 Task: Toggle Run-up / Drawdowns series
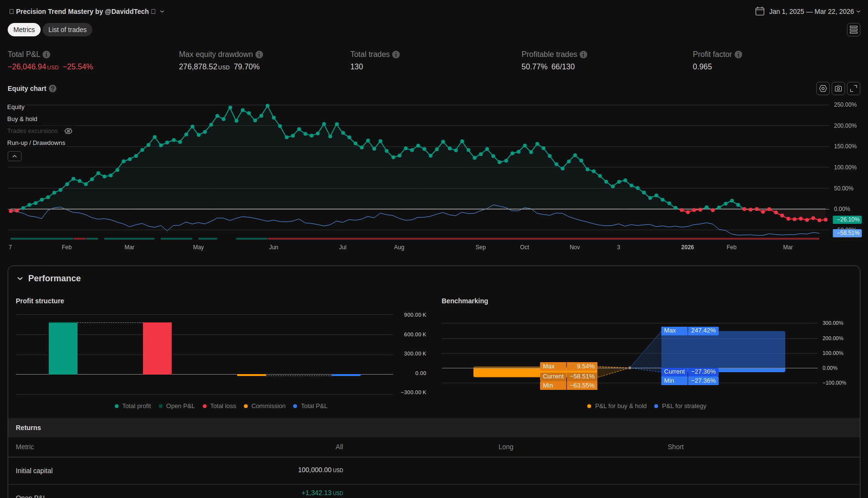coord(36,143)
